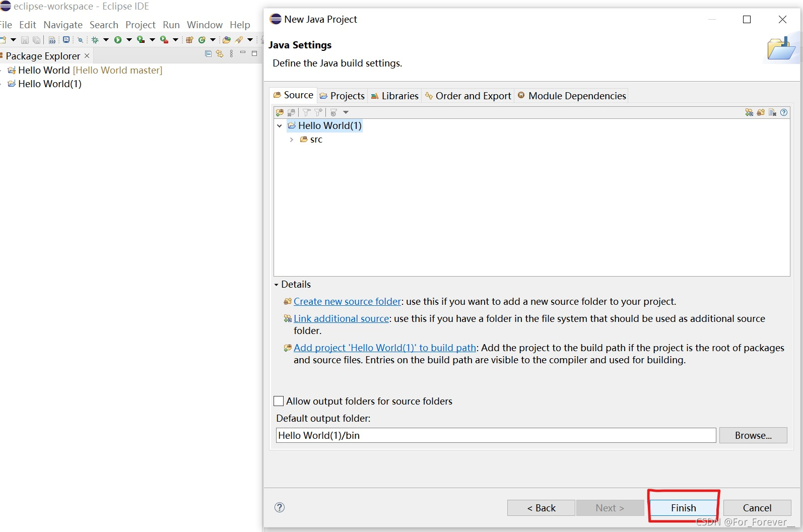Open the Window menu
803x532 pixels.
click(205, 25)
